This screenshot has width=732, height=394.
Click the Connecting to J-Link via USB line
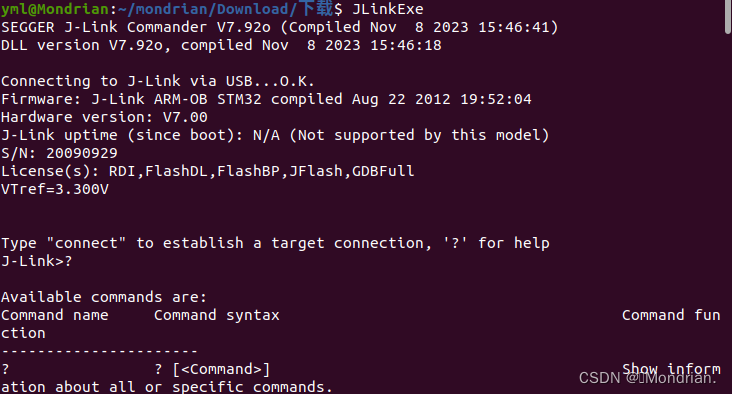(x=158, y=81)
